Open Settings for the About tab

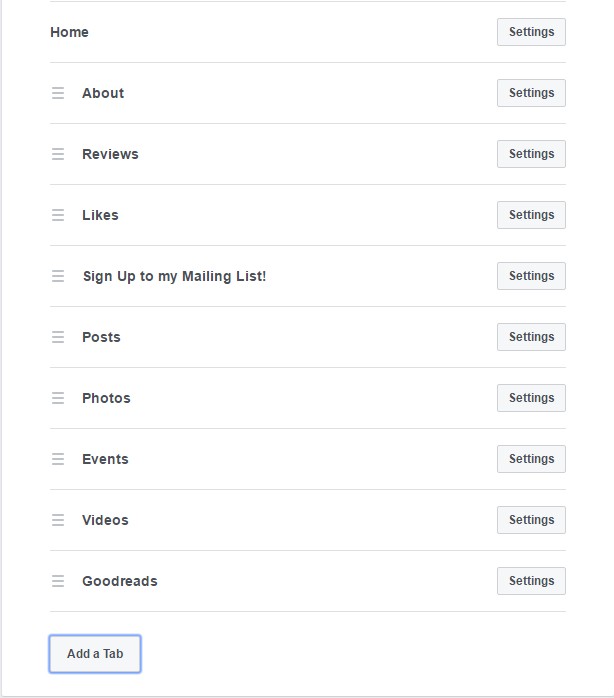coord(531,93)
